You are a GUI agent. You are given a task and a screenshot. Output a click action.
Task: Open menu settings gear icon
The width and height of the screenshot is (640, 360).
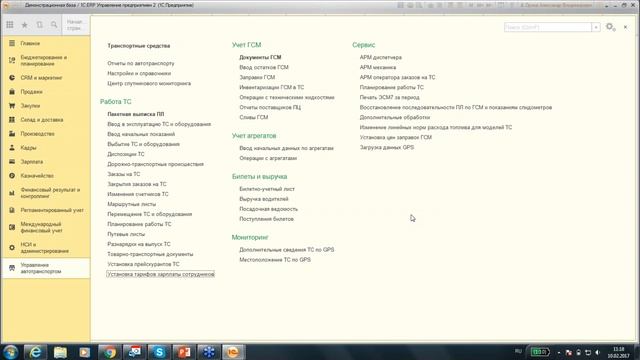611,27
